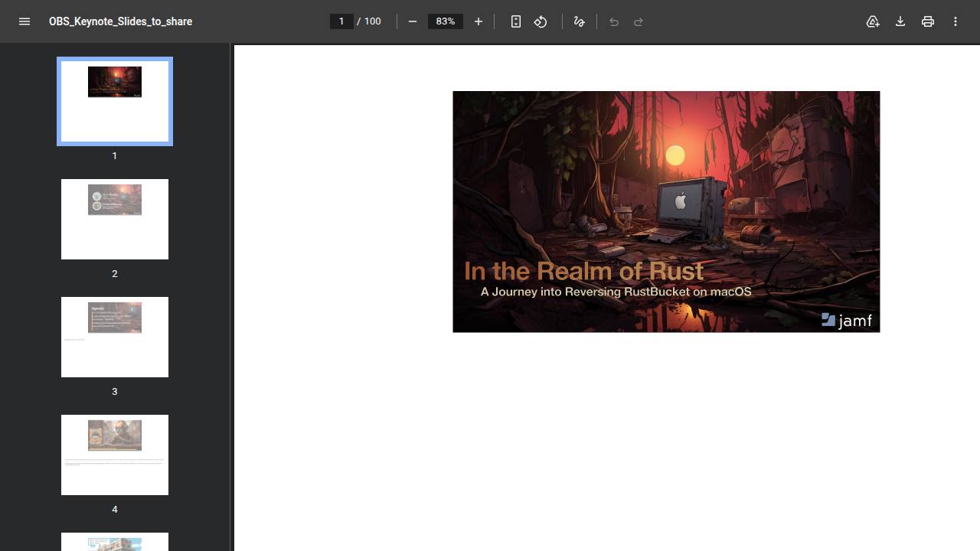Print the document
The image size is (980, 551).
[928, 21]
